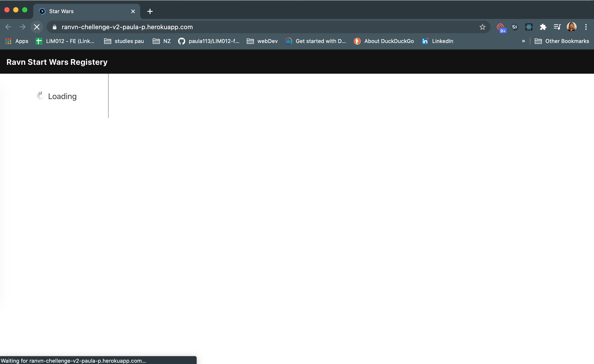
Task: Stop loading the page
Action: pyautogui.click(x=37, y=27)
